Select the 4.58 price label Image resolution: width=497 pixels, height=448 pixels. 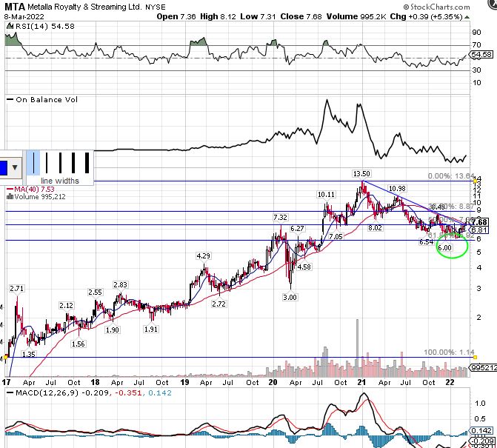coord(304,267)
